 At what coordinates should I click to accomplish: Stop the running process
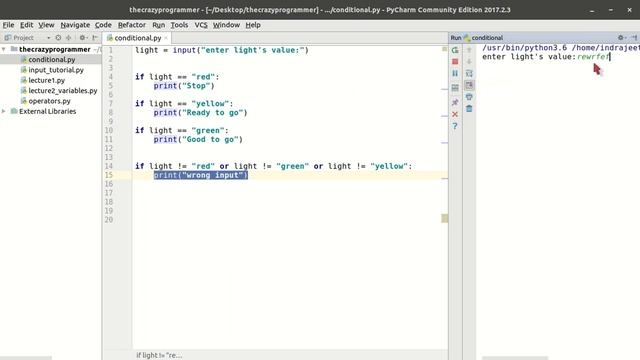(455, 62)
